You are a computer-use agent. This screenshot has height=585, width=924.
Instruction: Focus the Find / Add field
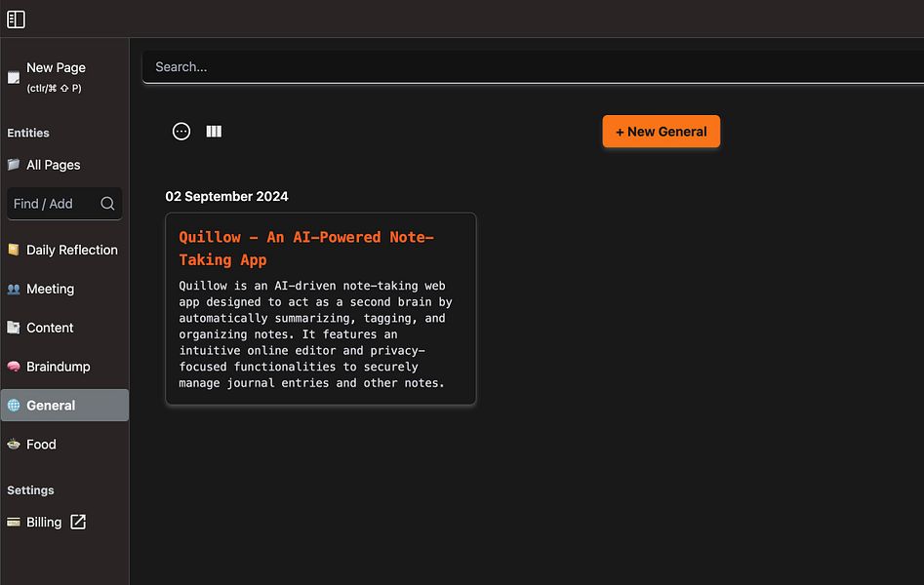pos(64,204)
